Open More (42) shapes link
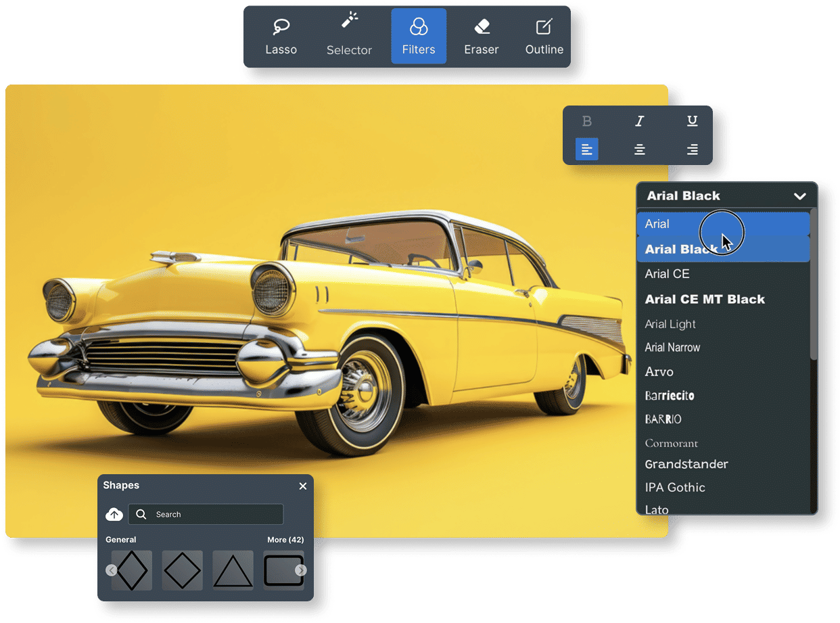The height and width of the screenshot is (623, 840). pos(285,540)
